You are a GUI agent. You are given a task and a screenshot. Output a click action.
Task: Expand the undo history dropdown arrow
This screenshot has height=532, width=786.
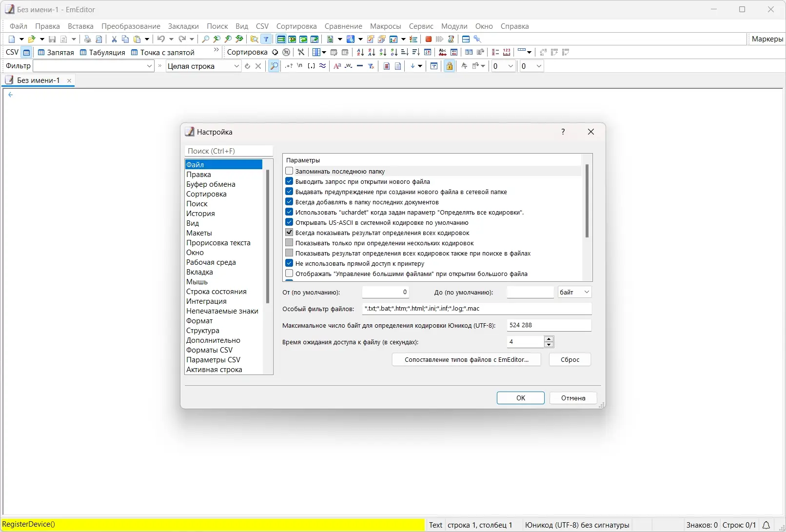pyautogui.click(x=171, y=39)
